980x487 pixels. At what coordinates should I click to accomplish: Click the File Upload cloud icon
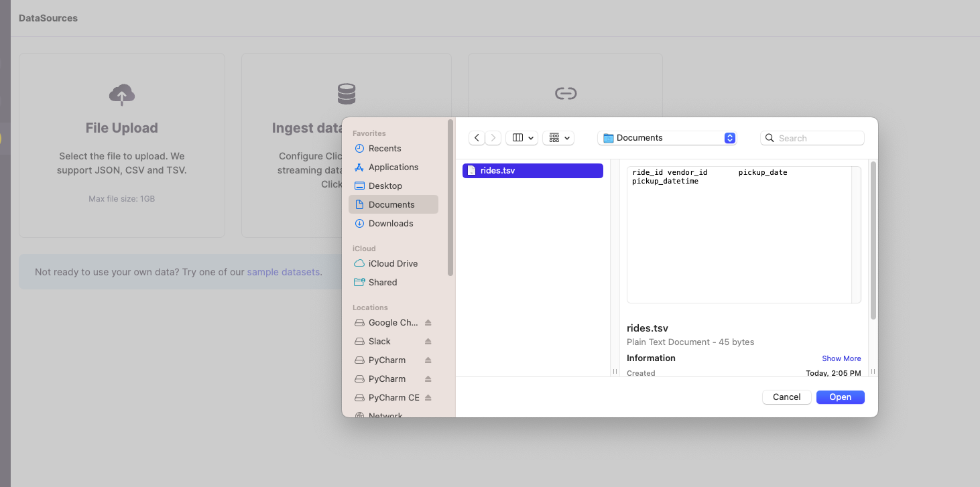(121, 94)
